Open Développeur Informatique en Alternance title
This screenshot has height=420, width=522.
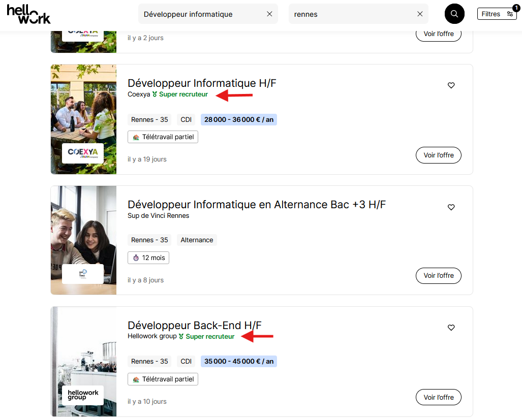coord(256,205)
